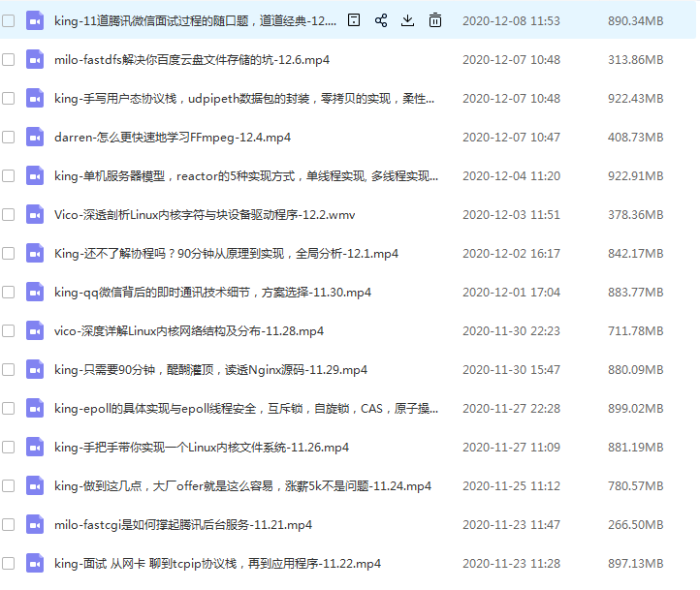Click video icon of milo-fastcgi file
The height and width of the screenshot is (590, 700).
pyautogui.click(x=35, y=524)
